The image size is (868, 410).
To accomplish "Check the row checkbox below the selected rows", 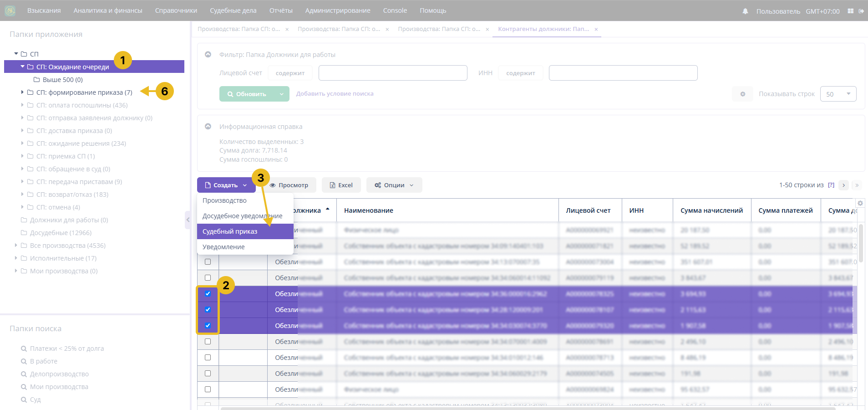I will pos(208,342).
